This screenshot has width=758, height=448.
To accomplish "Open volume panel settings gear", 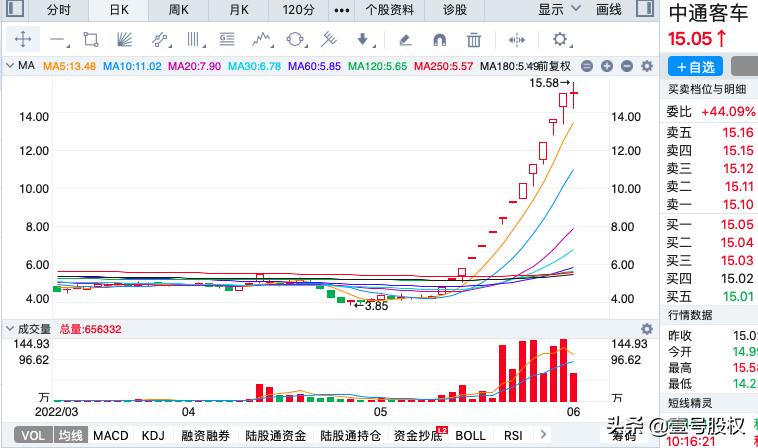I will tap(644, 328).
